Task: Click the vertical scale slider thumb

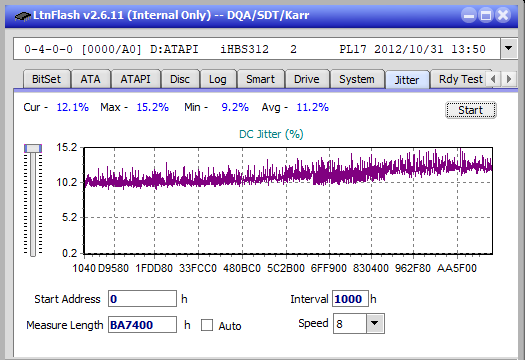Action: pyautogui.click(x=33, y=148)
